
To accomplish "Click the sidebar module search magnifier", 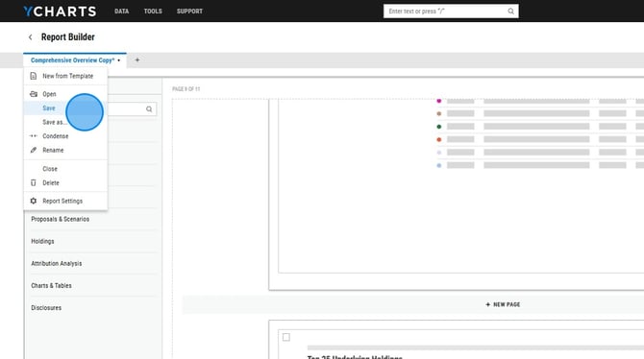I will click(149, 109).
